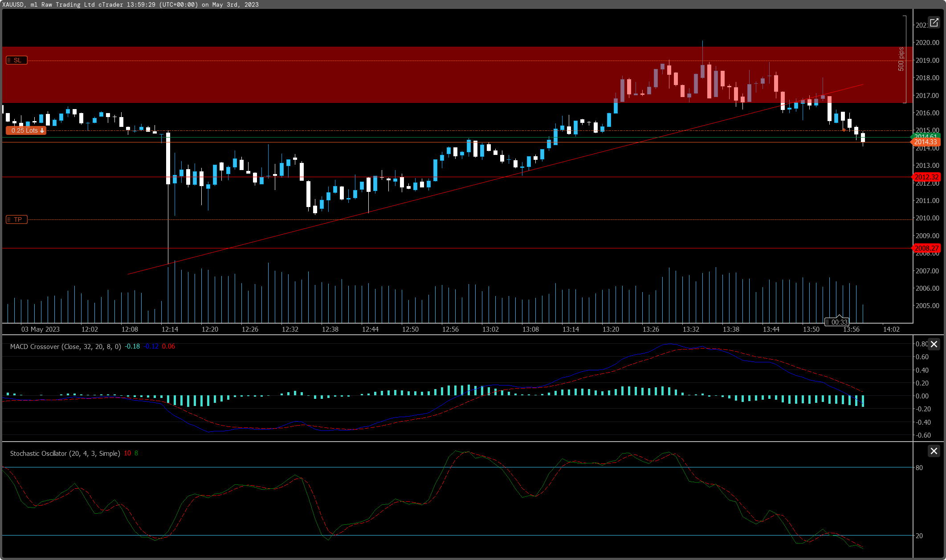Click the XAUUSD symbol title in the chart header
946x560 pixels.
click(13, 5)
